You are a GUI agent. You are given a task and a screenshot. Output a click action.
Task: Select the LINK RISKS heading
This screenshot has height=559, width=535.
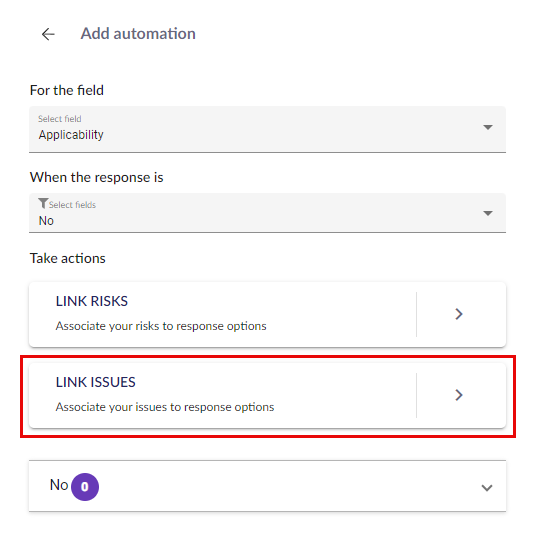[x=92, y=301]
